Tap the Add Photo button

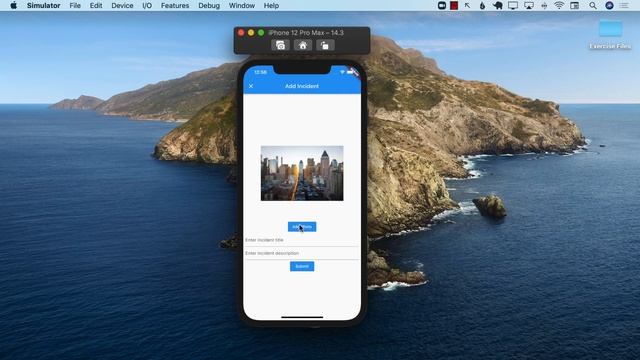click(302, 227)
